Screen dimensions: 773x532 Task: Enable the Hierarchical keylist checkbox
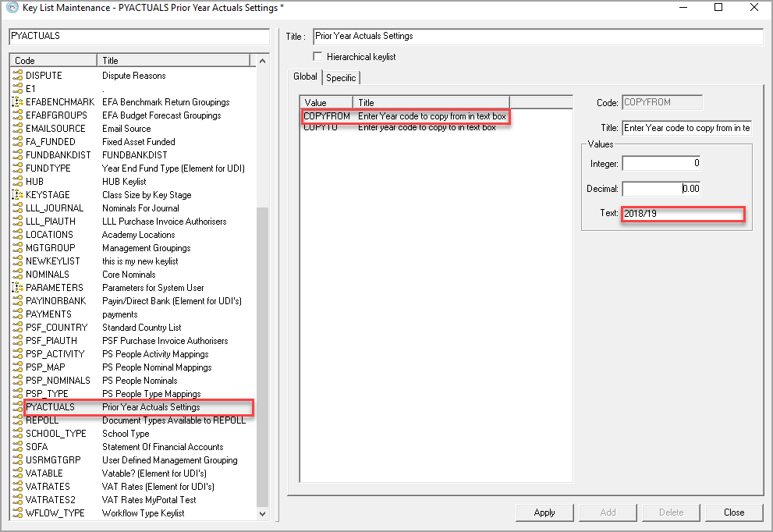click(x=317, y=56)
